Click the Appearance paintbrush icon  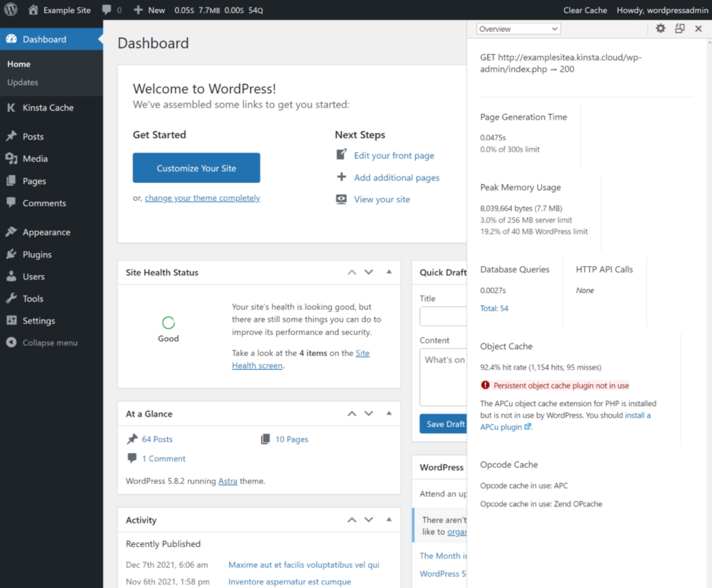click(11, 231)
